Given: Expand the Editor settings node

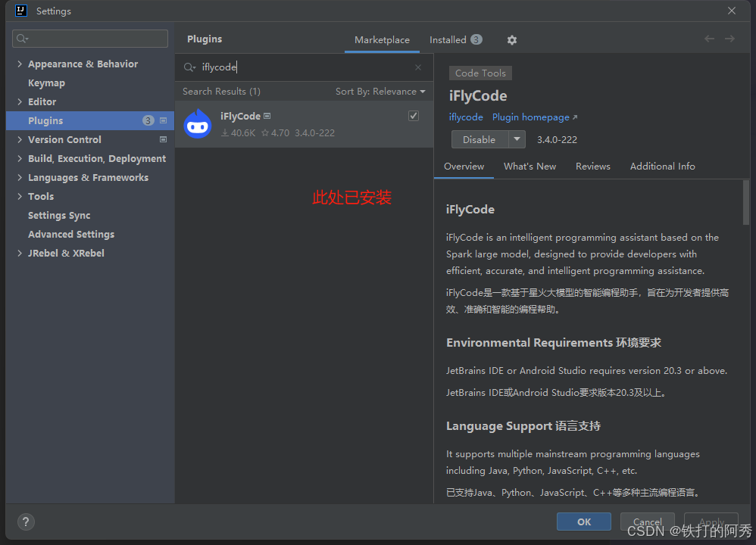Looking at the screenshot, I should [x=20, y=101].
